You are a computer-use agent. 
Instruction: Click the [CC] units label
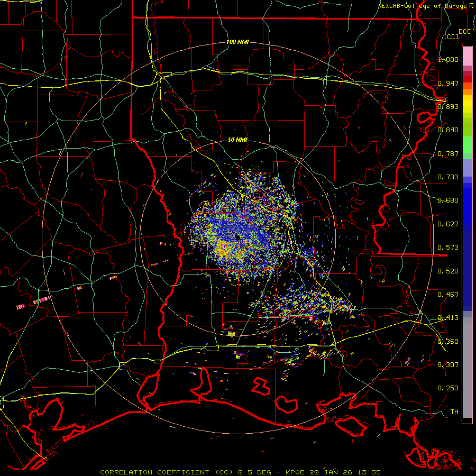click(x=452, y=36)
